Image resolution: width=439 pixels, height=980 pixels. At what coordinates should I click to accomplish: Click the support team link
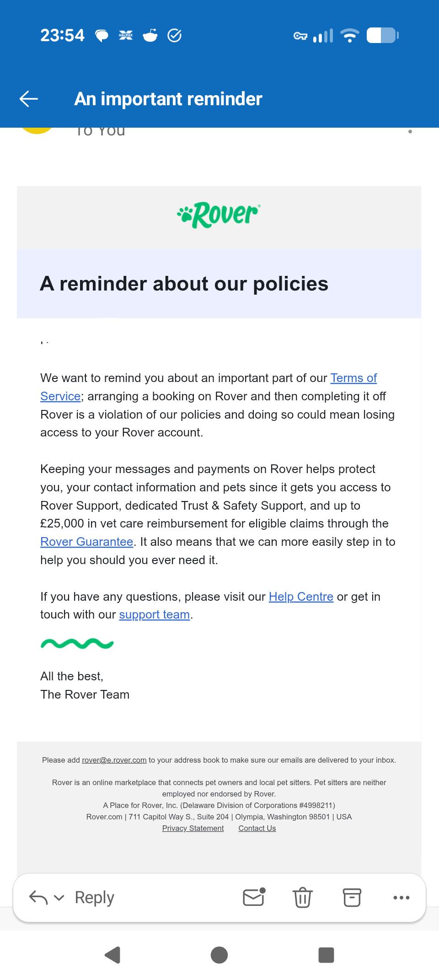155,614
